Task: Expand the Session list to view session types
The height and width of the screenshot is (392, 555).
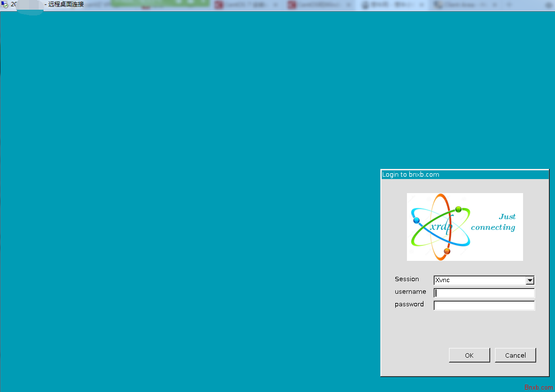Action: [530, 280]
